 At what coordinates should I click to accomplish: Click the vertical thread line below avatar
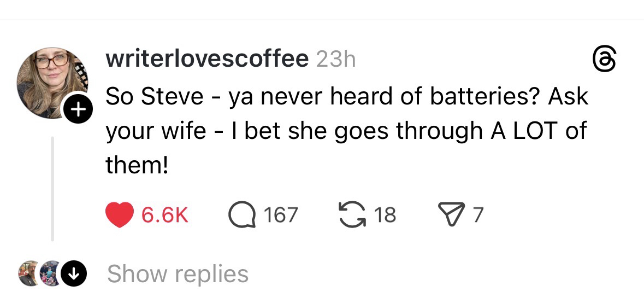point(53,189)
